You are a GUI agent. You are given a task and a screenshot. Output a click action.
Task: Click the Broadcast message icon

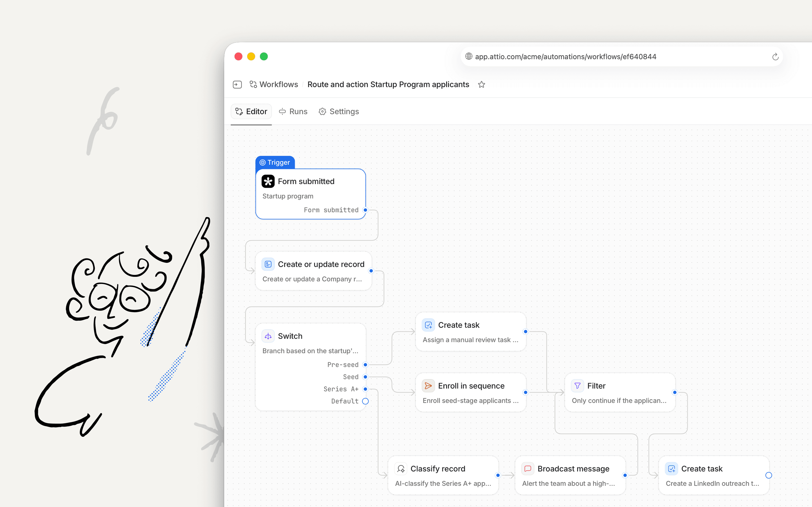pyautogui.click(x=528, y=468)
